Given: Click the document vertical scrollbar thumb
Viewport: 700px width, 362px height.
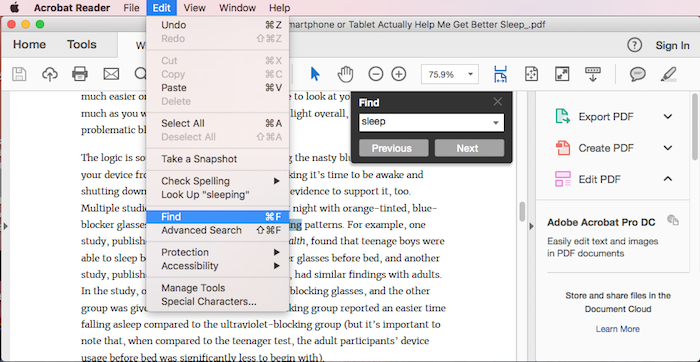Looking at the screenshot, I should tap(522, 211).
